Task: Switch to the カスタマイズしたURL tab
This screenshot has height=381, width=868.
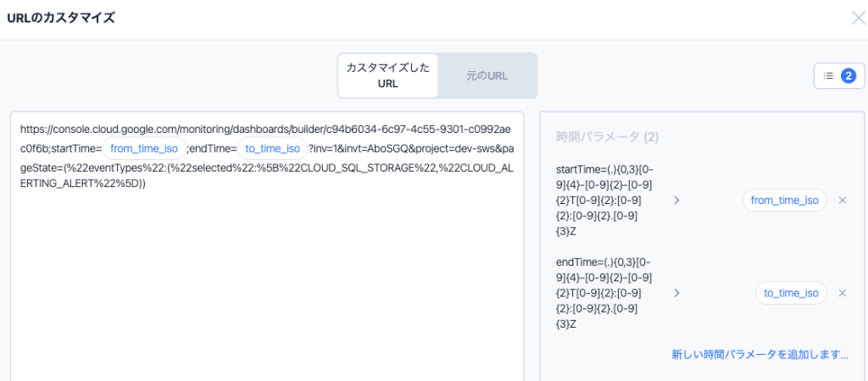Action: click(x=387, y=75)
